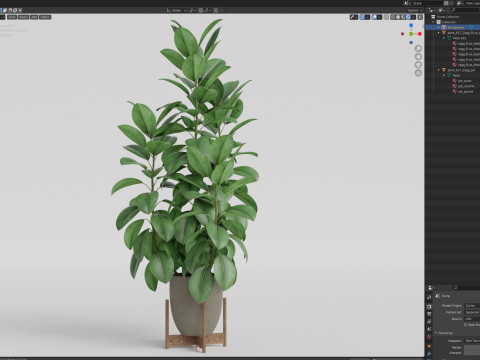Viewport: 480px width, 360px height.
Task: Toggle X-ray mode
Action: 386,17
